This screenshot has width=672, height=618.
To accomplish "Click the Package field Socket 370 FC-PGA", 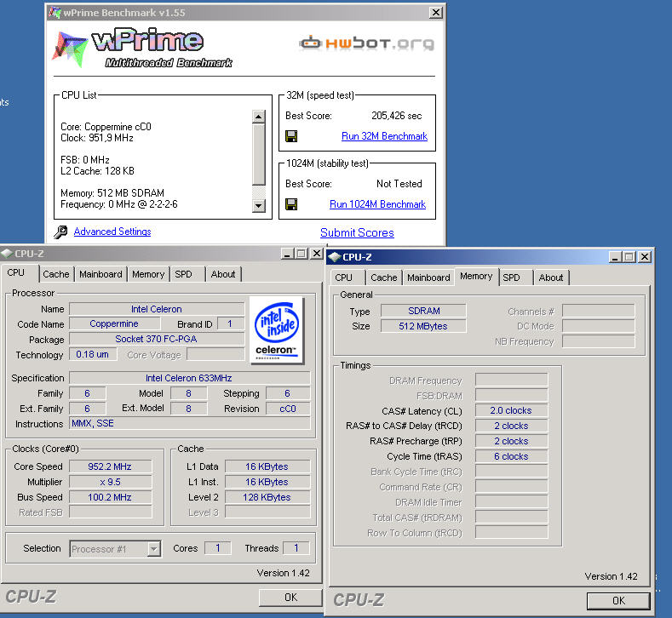I will click(x=157, y=339).
